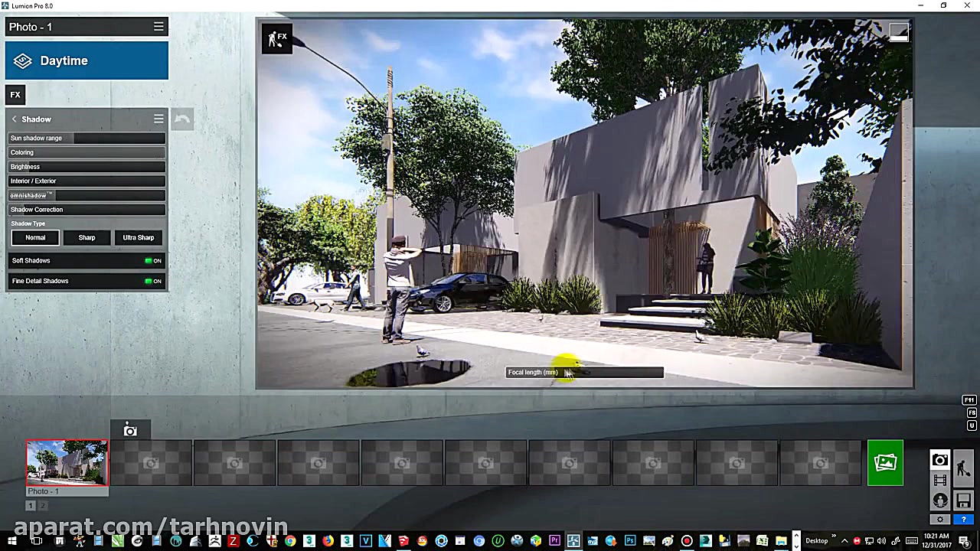Open the FX effects button
Viewport: 980px width, 551px height.
15,95
